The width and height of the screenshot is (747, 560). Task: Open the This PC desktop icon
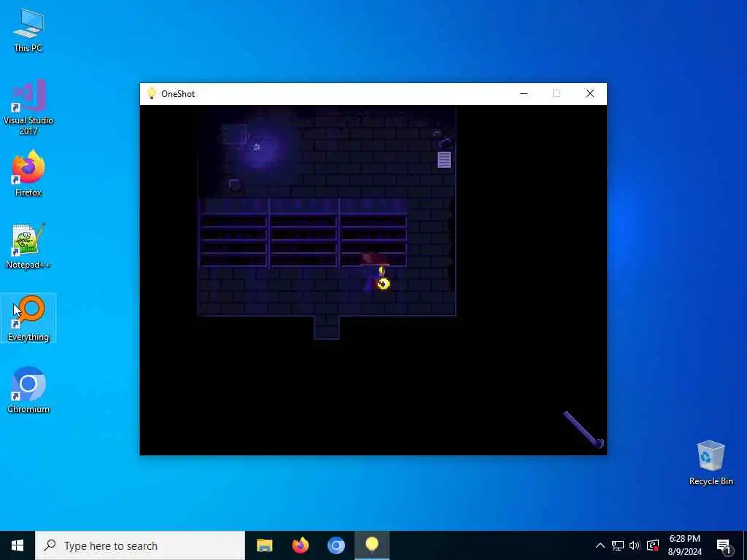pyautogui.click(x=28, y=30)
